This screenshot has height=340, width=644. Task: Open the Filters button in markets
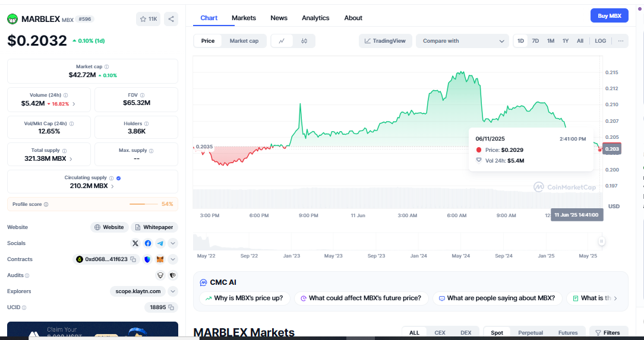(x=609, y=333)
